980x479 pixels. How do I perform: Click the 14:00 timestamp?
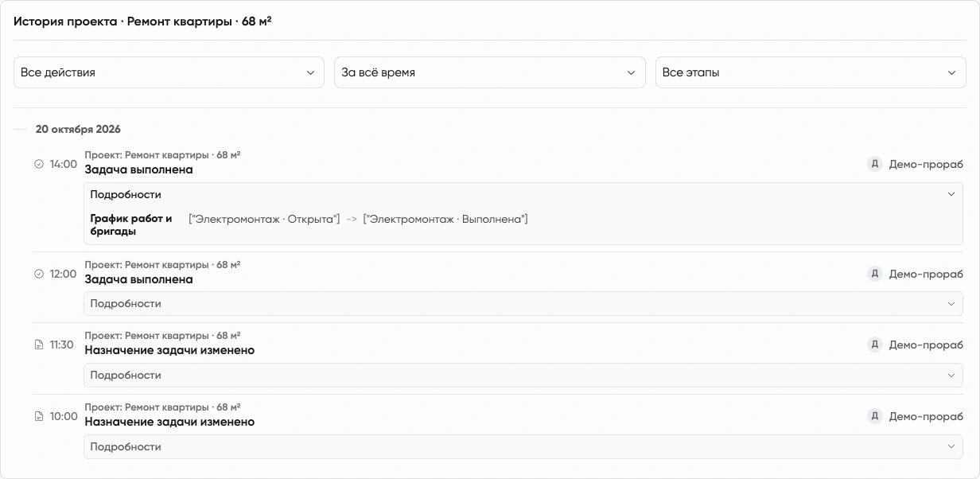(64, 164)
